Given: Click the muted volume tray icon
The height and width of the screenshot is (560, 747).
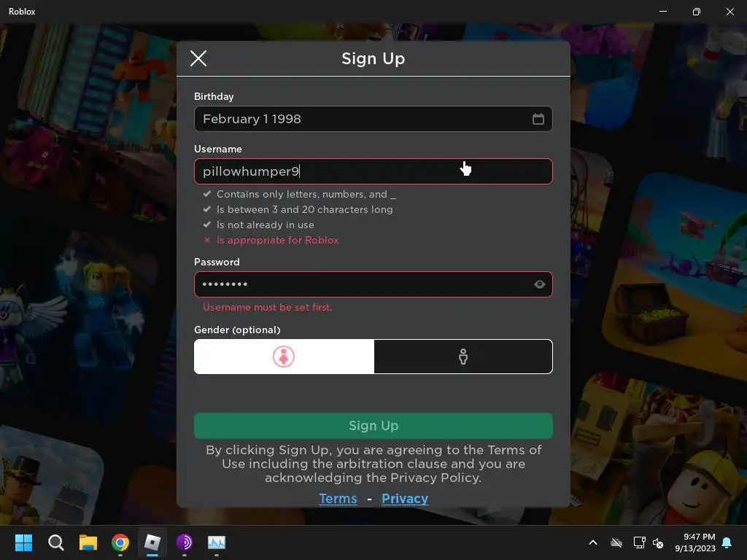Looking at the screenshot, I should pos(658,542).
